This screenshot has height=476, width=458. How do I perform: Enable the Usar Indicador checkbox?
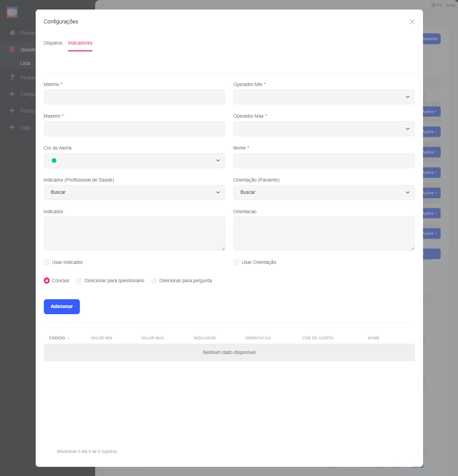click(x=47, y=262)
